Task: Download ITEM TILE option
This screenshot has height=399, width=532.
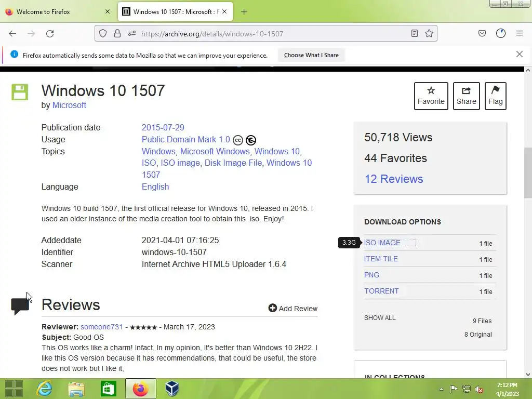Action: [x=381, y=259]
